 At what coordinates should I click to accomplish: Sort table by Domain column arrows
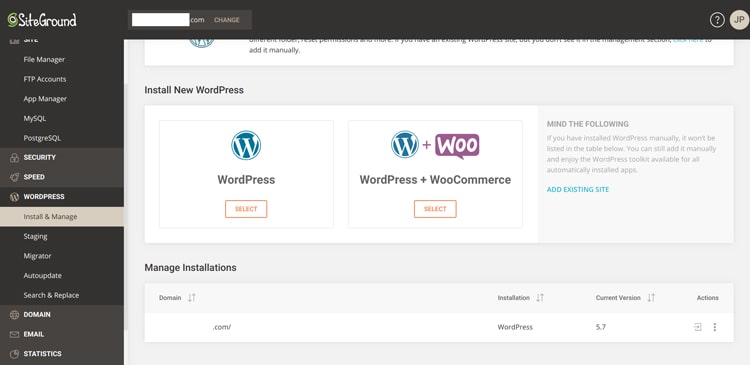[x=192, y=298]
